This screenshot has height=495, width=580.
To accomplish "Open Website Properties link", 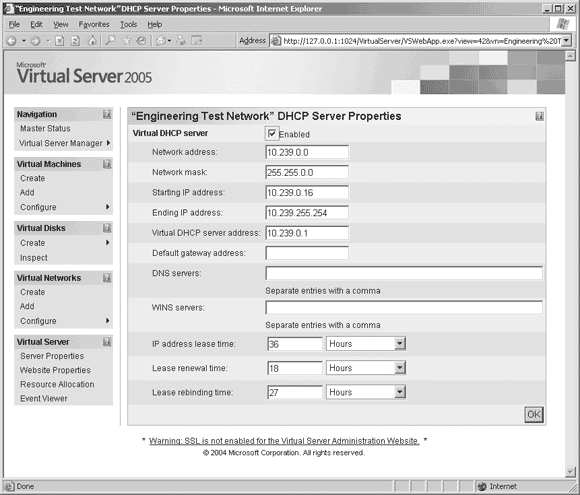I will pyautogui.click(x=55, y=370).
